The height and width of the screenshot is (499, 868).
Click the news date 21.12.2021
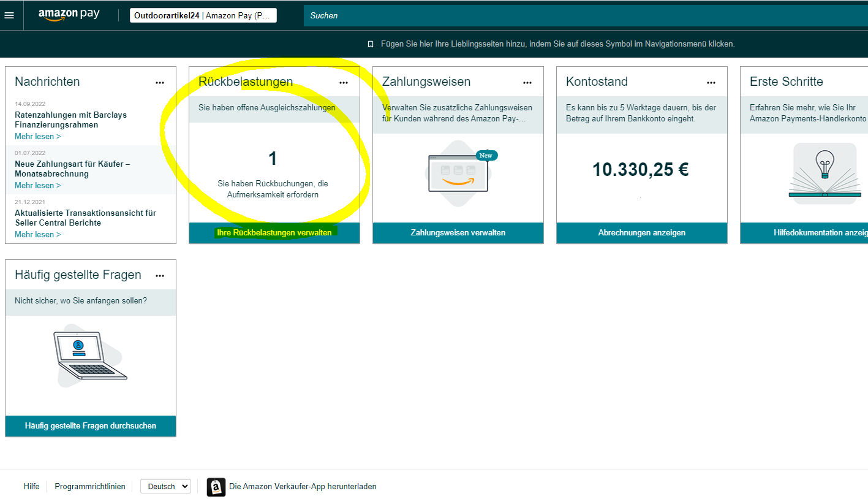[x=30, y=202]
